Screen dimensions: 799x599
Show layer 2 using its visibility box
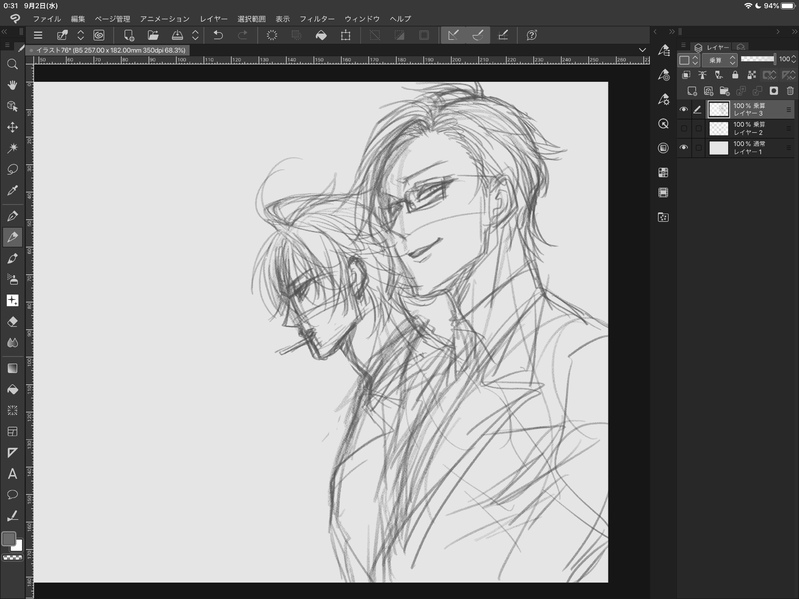(x=684, y=128)
